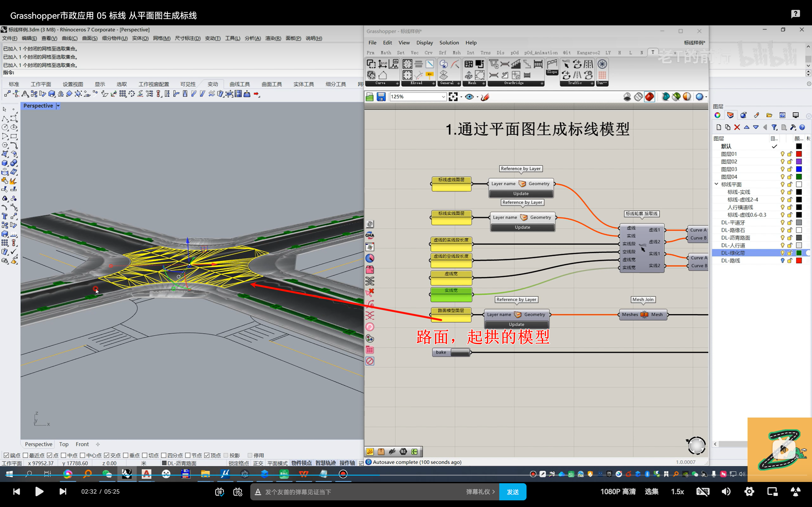Toggle the 最近点 osnap checkbox
The image size is (812, 507).
tap(25, 455)
